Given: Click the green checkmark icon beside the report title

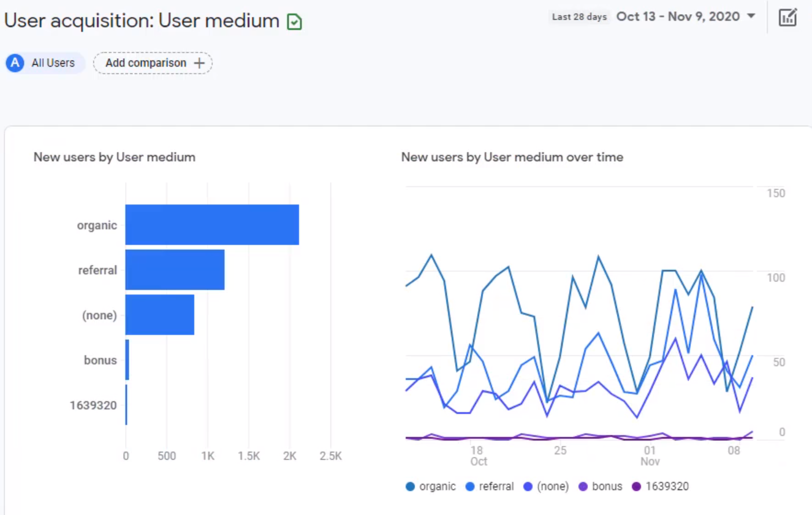Looking at the screenshot, I should [x=294, y=21].
